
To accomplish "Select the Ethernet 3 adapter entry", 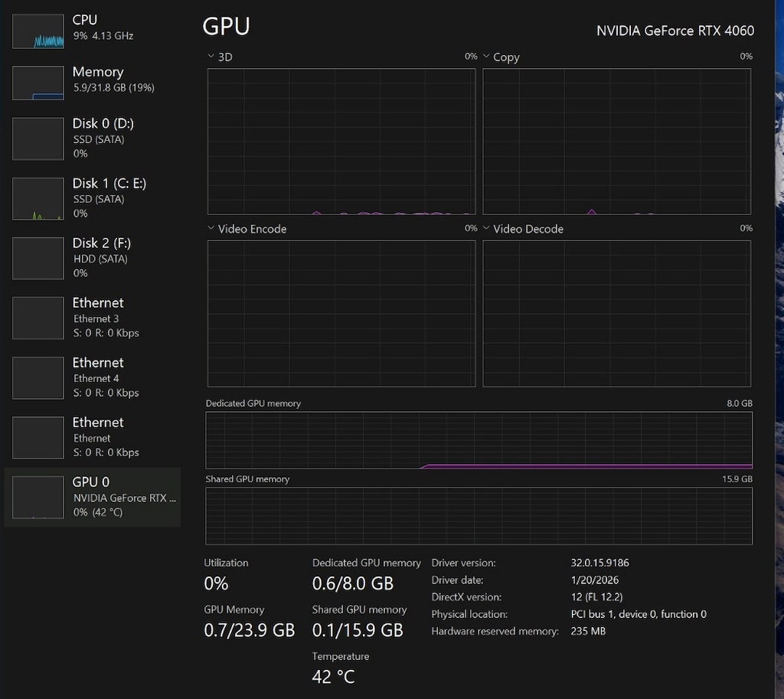I will (x=93, y=318).
